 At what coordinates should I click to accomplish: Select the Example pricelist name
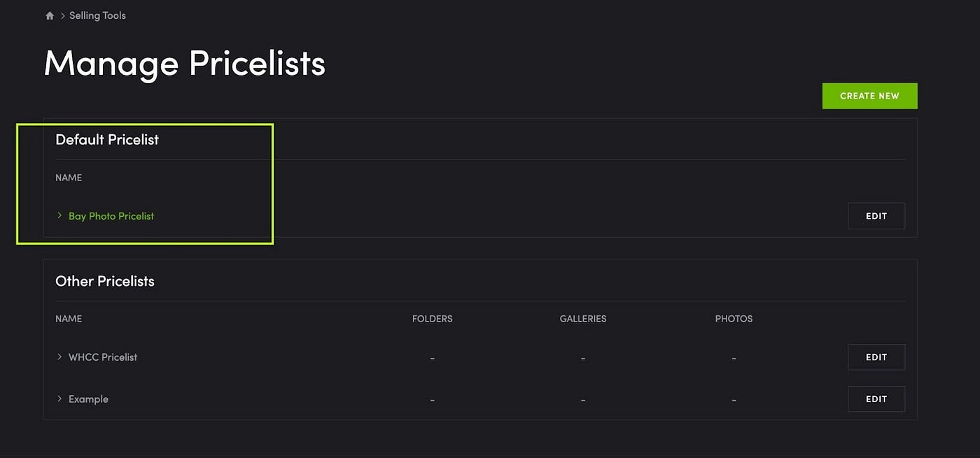pyautogui.click(x=88, y=399)
